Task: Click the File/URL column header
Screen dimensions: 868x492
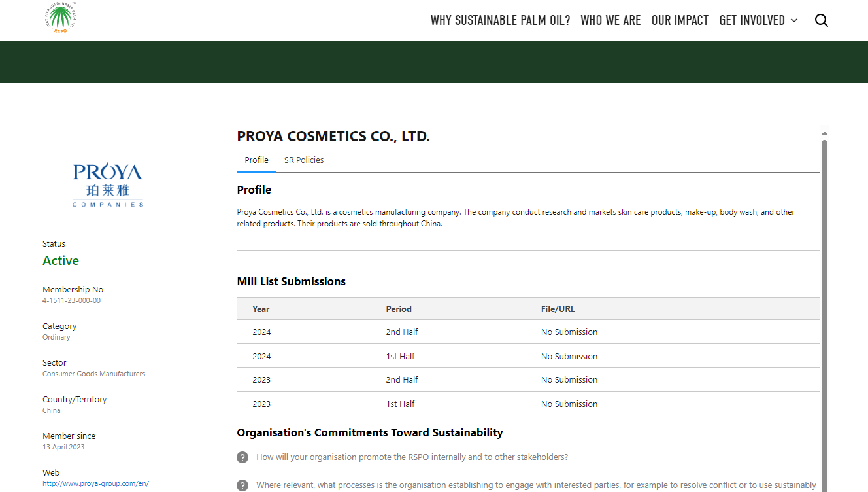Action: [x=558, y=309]
